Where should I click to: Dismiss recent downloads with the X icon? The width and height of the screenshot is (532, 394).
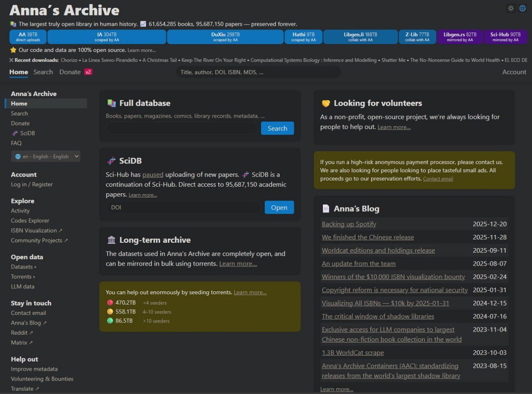(12, 60)
